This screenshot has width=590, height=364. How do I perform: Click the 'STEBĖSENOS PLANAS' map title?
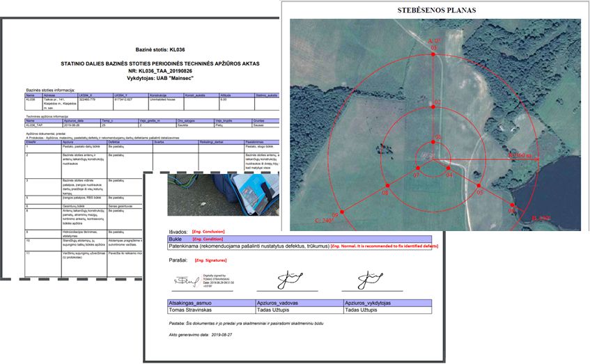pos(437,10)
